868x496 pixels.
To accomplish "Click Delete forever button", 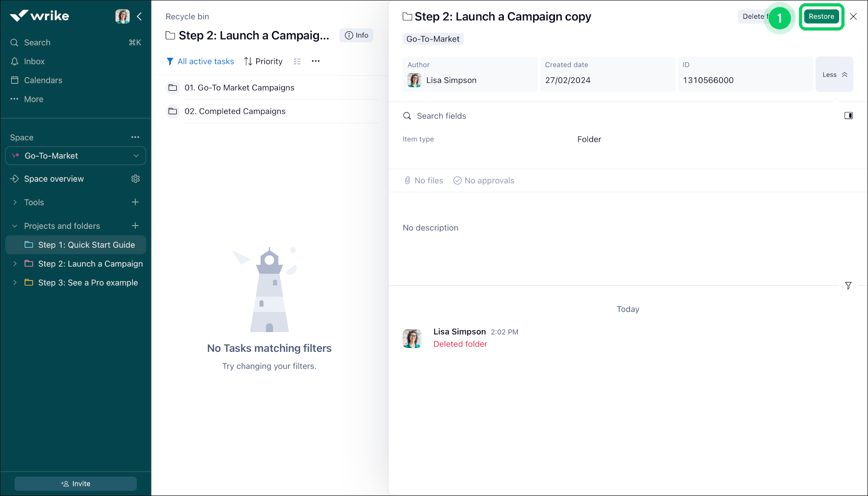I will click(753, 16).
